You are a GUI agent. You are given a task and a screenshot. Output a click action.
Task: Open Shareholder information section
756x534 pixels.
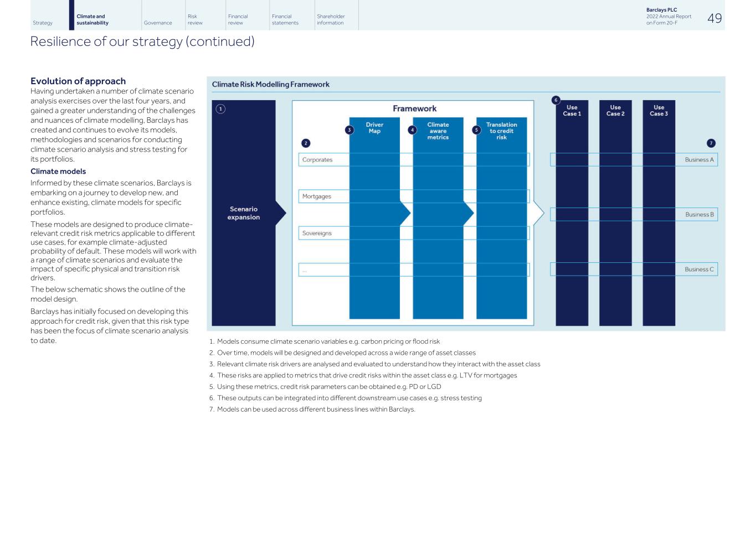click(x=331, y=19)
